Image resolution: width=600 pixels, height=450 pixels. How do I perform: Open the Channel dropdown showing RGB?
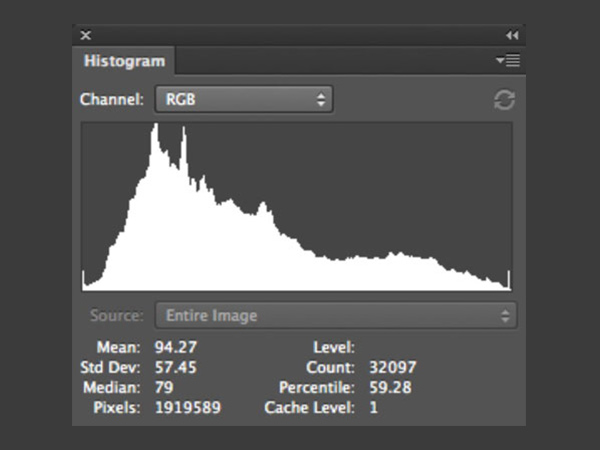(243, 99)
